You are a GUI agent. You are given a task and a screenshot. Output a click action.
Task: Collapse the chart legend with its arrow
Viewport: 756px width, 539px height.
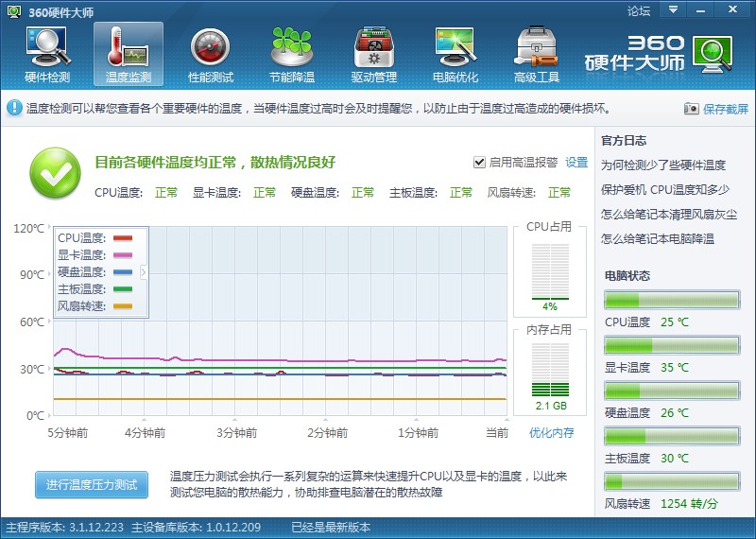[x=144, y=272]
